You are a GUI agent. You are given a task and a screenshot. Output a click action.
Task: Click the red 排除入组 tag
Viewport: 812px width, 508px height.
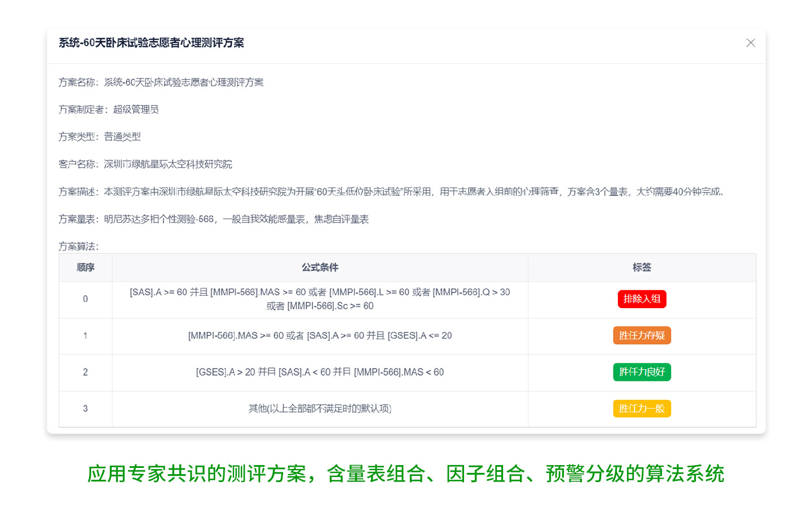coord(642,299)
